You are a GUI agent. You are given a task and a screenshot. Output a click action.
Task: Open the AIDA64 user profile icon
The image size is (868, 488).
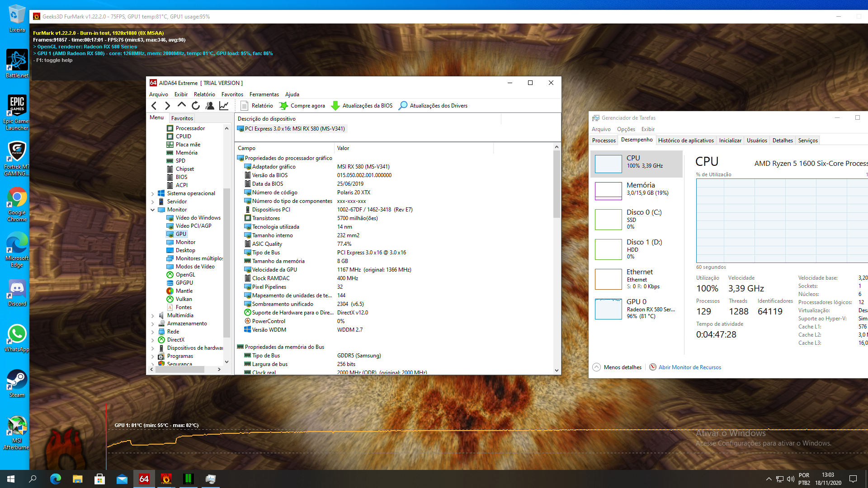210,105
